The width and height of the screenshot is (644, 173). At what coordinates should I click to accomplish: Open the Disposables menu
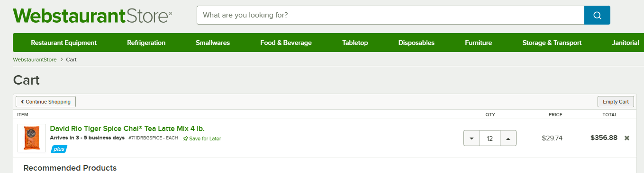point(417,43)
